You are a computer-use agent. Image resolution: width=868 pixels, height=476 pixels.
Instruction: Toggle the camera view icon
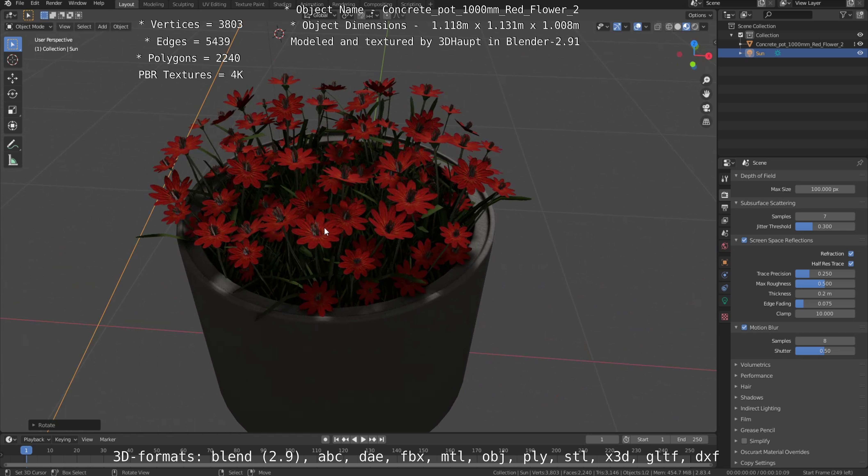706,108
